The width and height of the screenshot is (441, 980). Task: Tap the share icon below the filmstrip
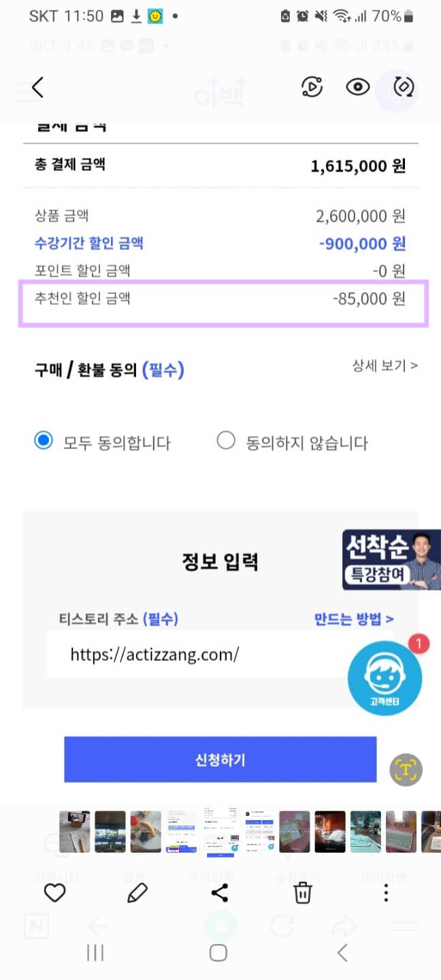220,892
